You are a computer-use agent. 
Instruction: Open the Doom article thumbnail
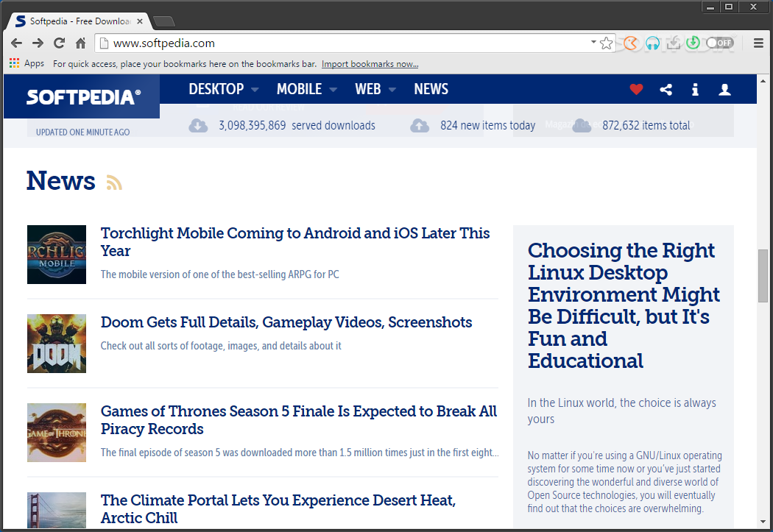click(x=57, y=344)
